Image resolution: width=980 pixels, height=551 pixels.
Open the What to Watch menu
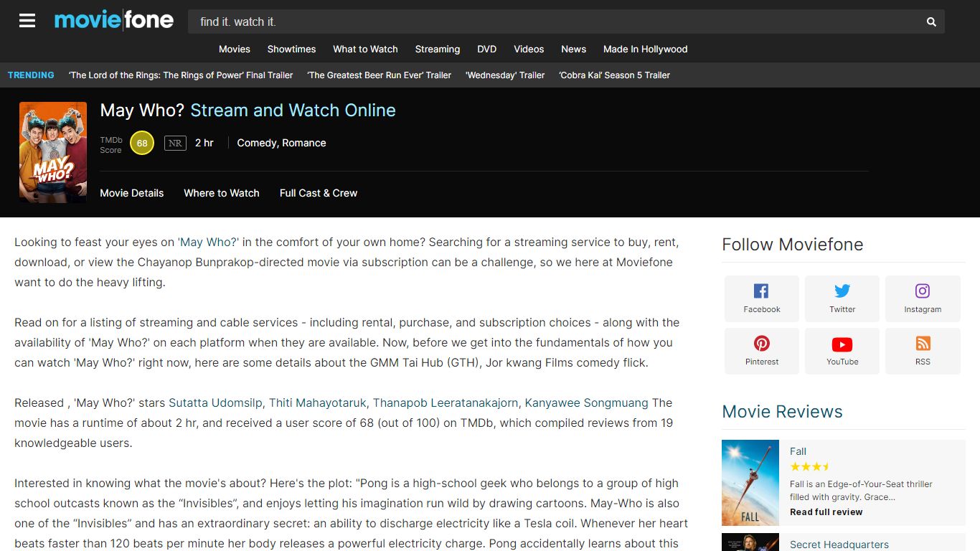(365, 50)
